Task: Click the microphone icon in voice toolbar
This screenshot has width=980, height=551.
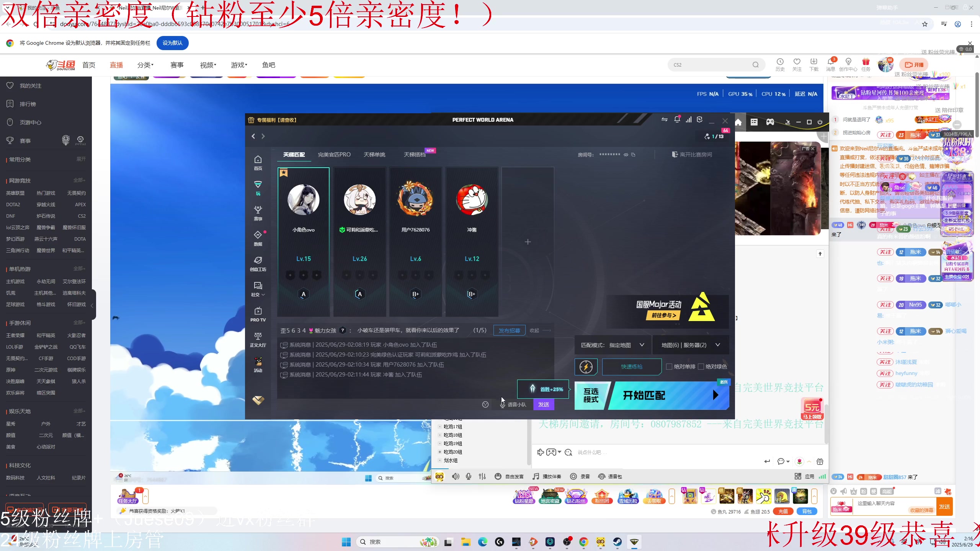Action: [469, 476]
